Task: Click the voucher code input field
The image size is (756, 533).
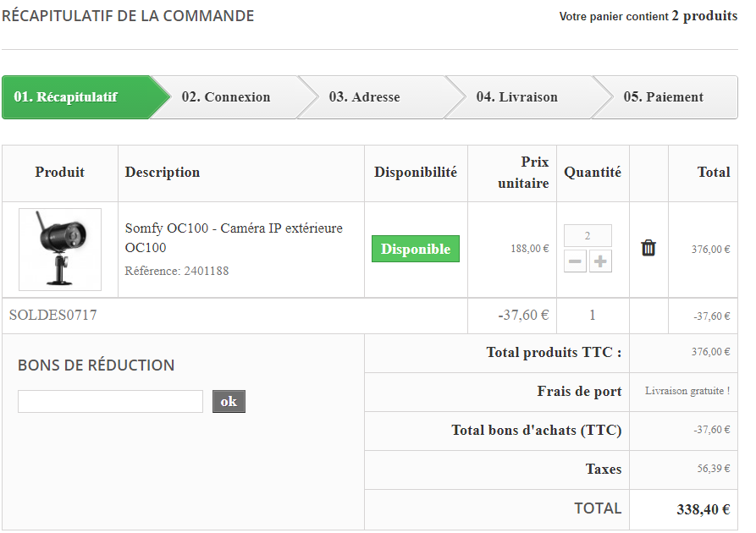Action: tap(110, 402)
